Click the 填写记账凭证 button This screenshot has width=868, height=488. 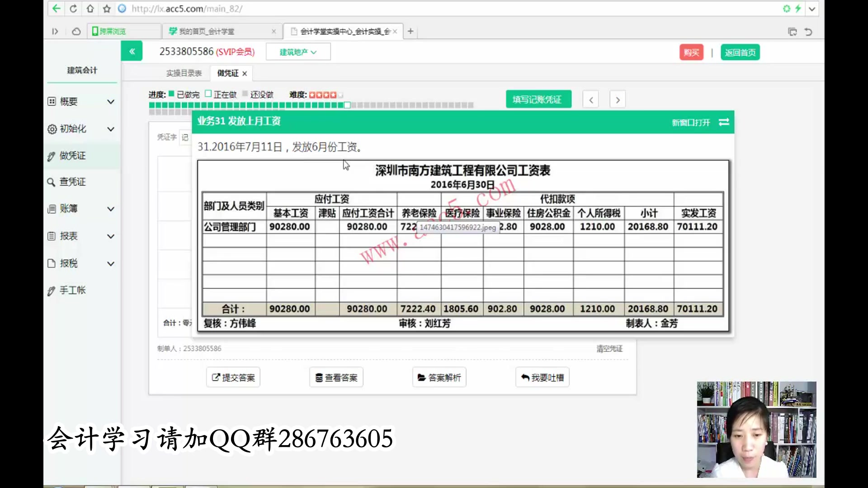[538, 99]
